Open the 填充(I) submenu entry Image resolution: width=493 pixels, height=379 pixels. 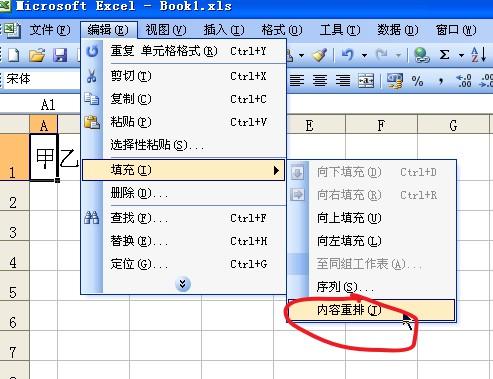(x=183, y=170)
